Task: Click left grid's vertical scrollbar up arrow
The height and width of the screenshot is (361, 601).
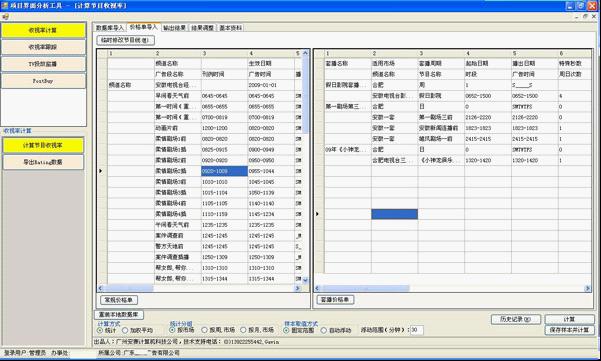Action: point(305,53)
